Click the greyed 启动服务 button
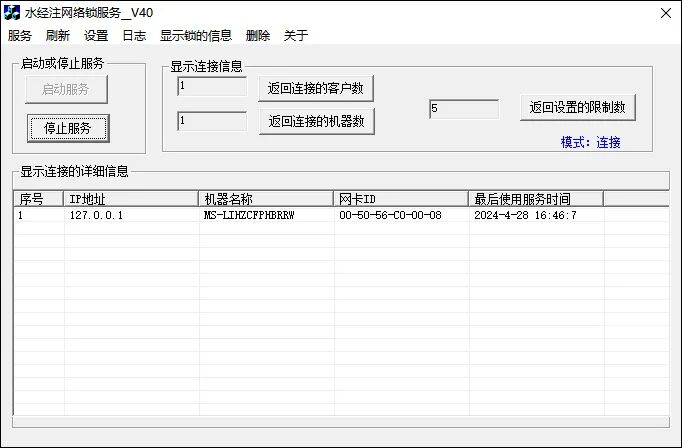The image size is (682, 448). click(66, 90)
